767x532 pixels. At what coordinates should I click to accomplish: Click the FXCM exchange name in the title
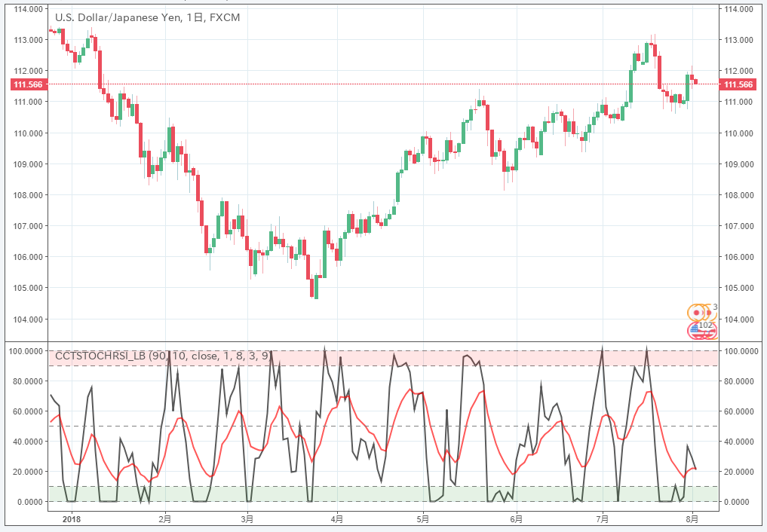(226, 18)
